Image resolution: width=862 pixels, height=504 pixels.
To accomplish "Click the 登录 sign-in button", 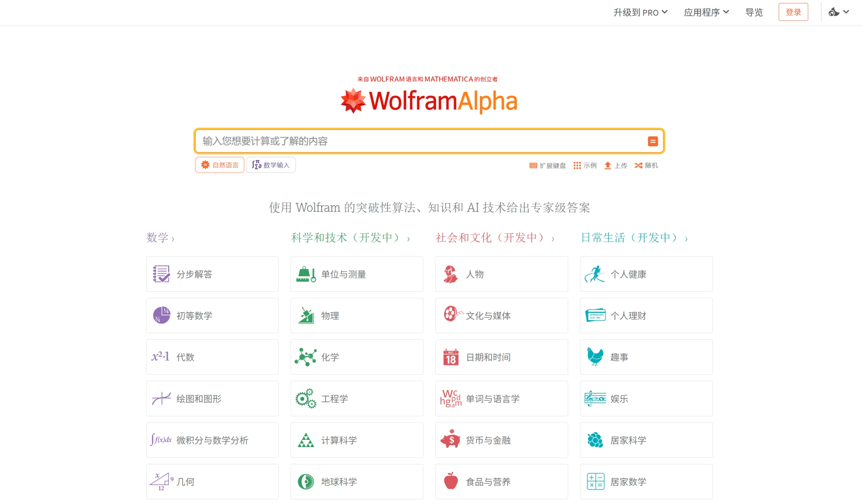I will tap(793, 12).
